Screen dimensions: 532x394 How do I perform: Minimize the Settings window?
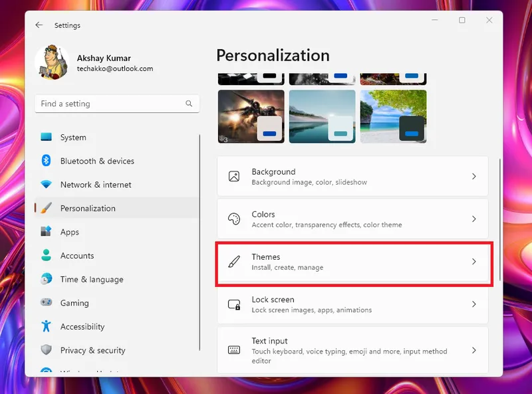pos(435,21)
